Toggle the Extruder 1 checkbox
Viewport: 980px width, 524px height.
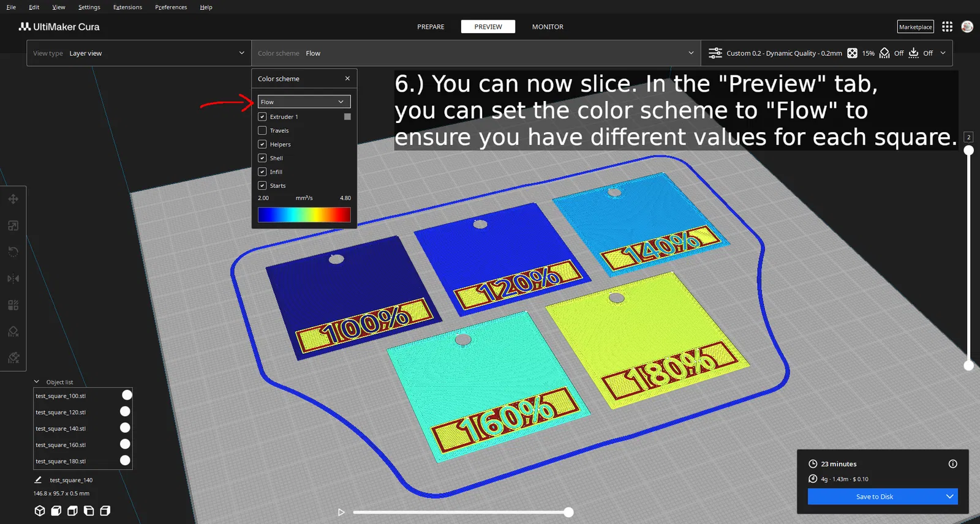262,116
